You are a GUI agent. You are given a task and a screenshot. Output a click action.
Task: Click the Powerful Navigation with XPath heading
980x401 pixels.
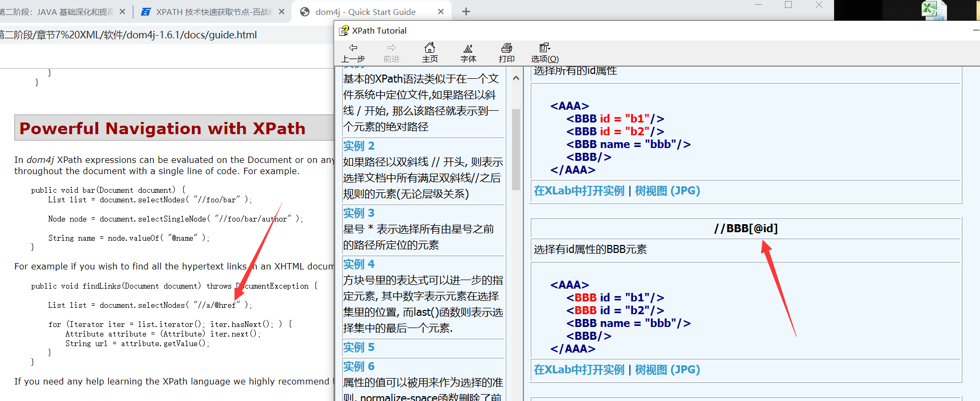pyautogui.click(x=163, y=128)
